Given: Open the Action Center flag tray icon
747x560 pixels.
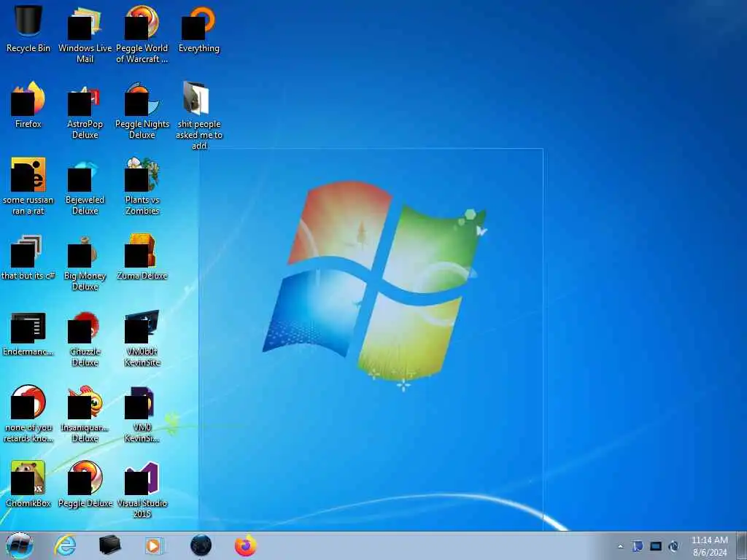Looking at the screenshot, I should pos(638,546).
